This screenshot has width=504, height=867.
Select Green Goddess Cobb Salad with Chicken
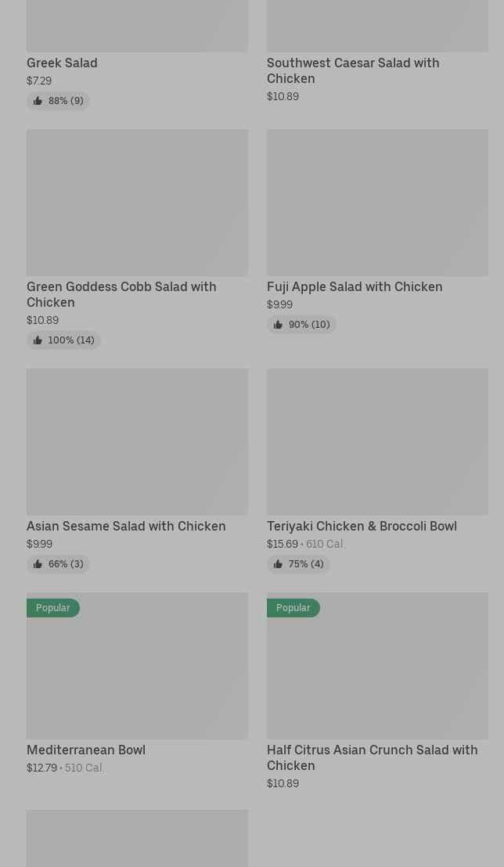121,294
